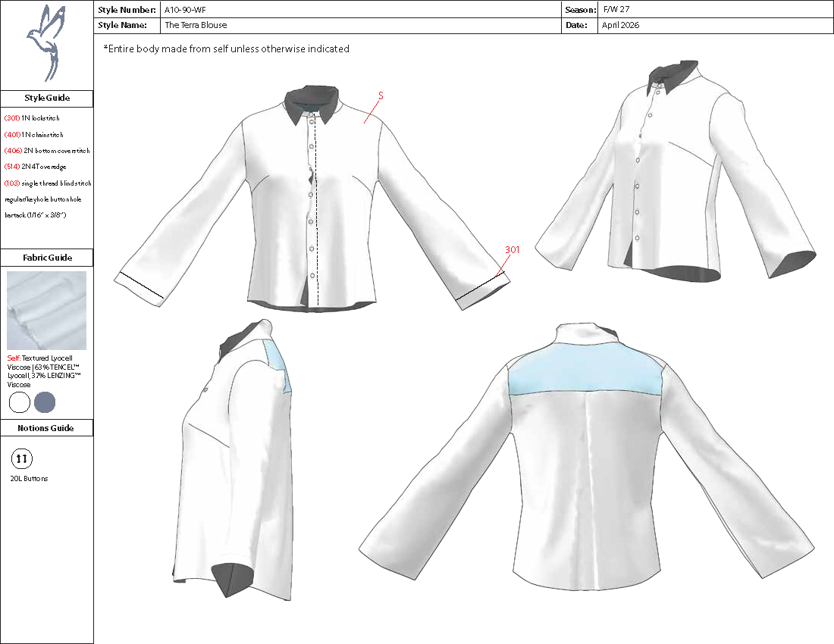The height and width of the screenshot is (644, 834).
Task: Select the 20L Buttons notion icon
Action: click(24, 458)
